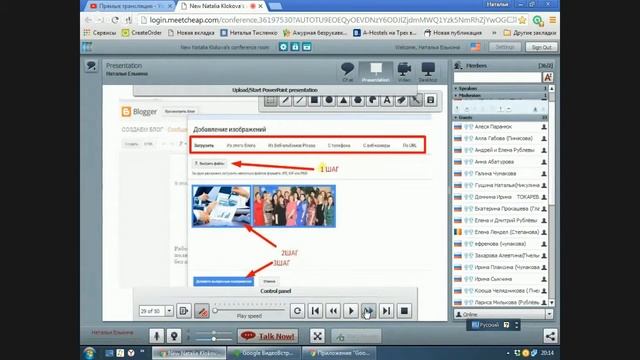Click the font size A icon in Members panel
640x360 pixels.
point(548,77)
